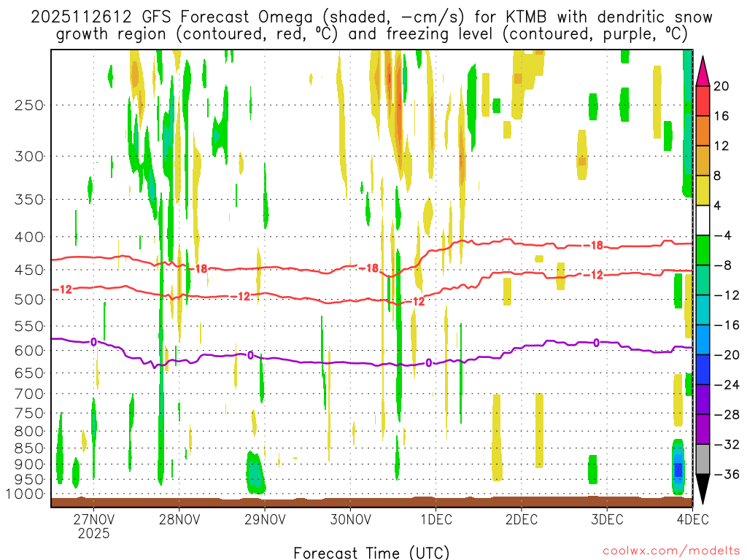Click the purple 0 contour label near 3DEC
The image size is (747, 560).
coord(596,343)
